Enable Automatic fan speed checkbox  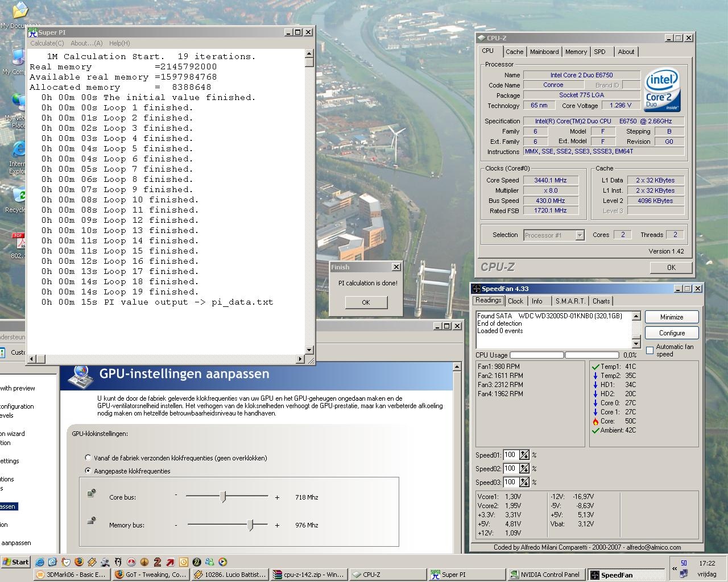coord(650,350)
